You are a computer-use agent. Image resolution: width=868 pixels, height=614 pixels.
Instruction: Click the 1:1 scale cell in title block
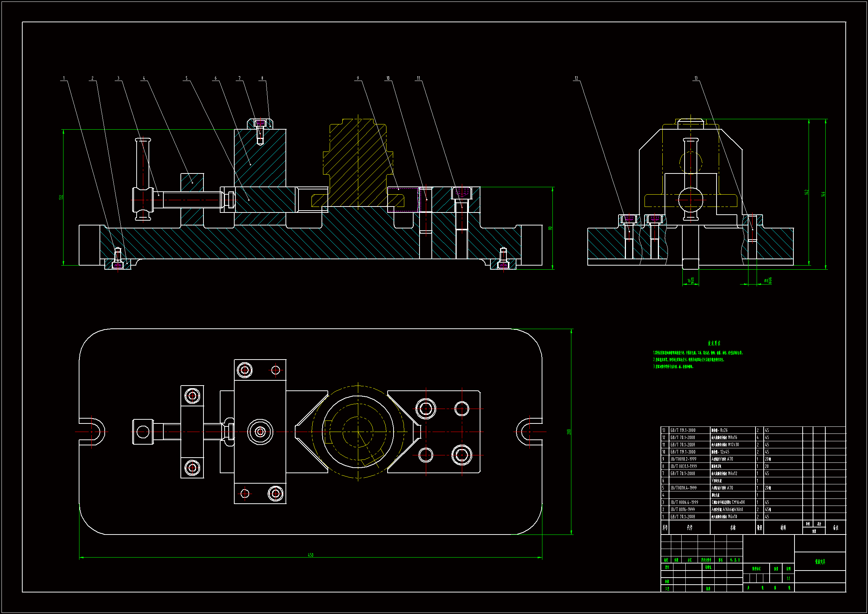click(x=788, y=578)
